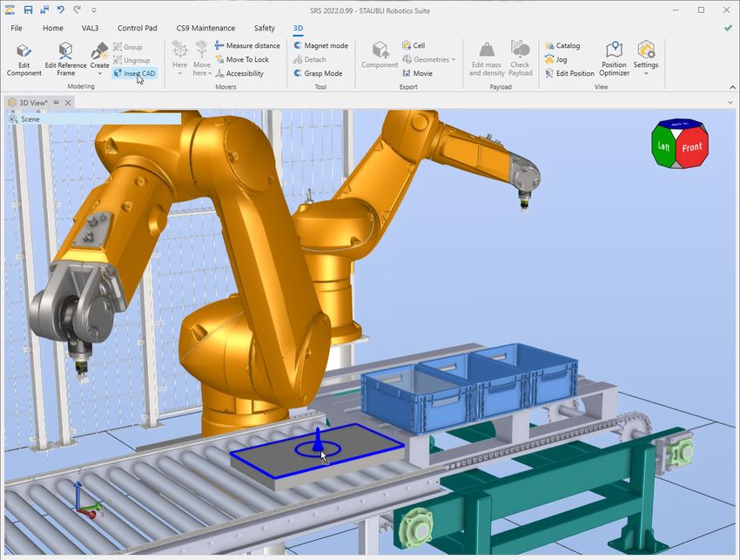Select the Move To Lock tool
Screen dimensions: 740x560
[x=242, y=59]
